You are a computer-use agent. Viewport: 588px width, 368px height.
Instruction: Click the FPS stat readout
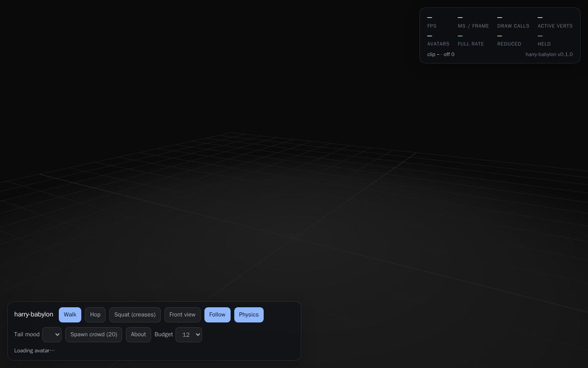pos(432,21)
